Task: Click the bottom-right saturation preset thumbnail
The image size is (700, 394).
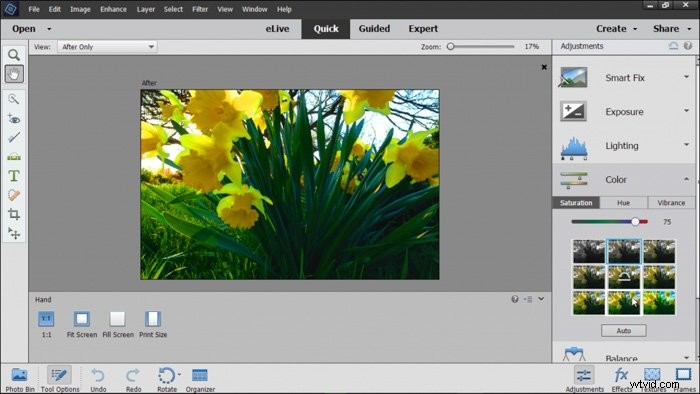Action: [x=659, y=303]
